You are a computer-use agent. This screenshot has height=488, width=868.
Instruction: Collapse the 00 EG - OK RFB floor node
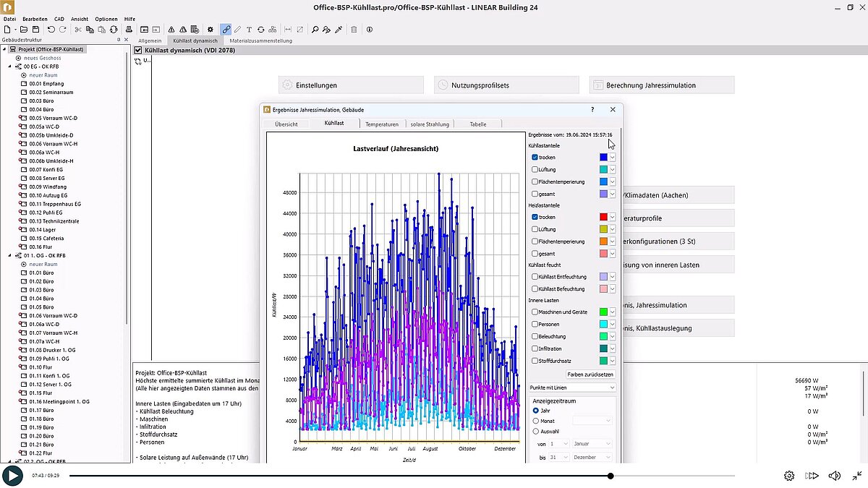point(11,67)
